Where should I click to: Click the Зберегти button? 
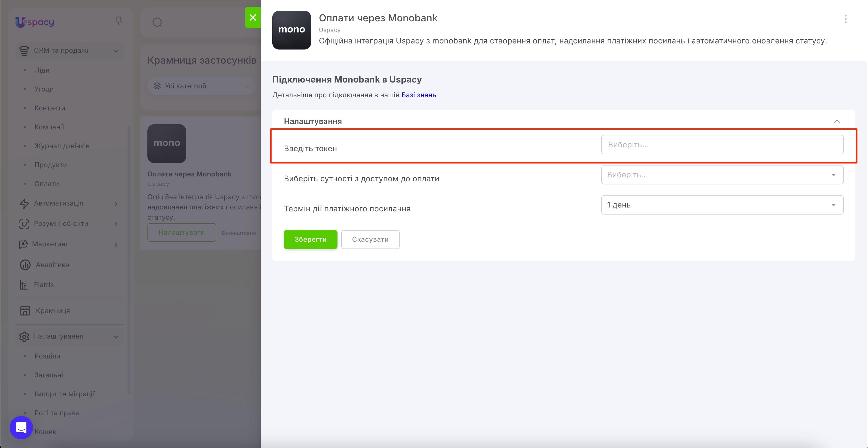click(310, 240)
